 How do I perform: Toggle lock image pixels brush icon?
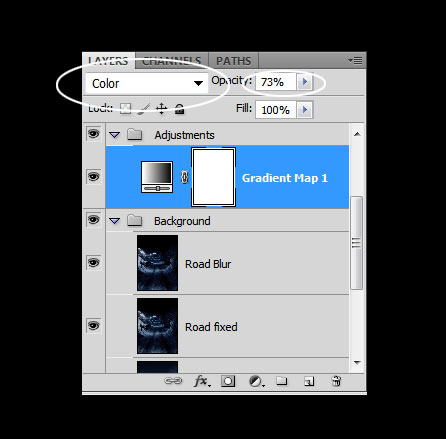[x=144, y=108]
